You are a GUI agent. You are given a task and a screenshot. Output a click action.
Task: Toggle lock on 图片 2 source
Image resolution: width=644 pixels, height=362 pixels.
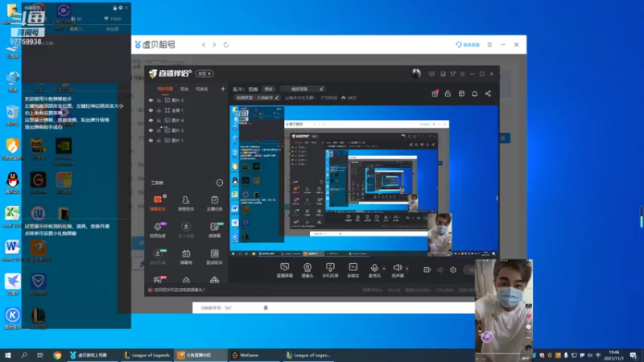coord(159,100)
